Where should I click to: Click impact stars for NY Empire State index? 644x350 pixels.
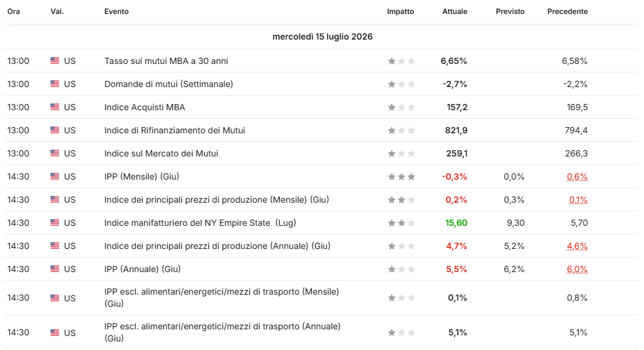(x=402, y=223)
